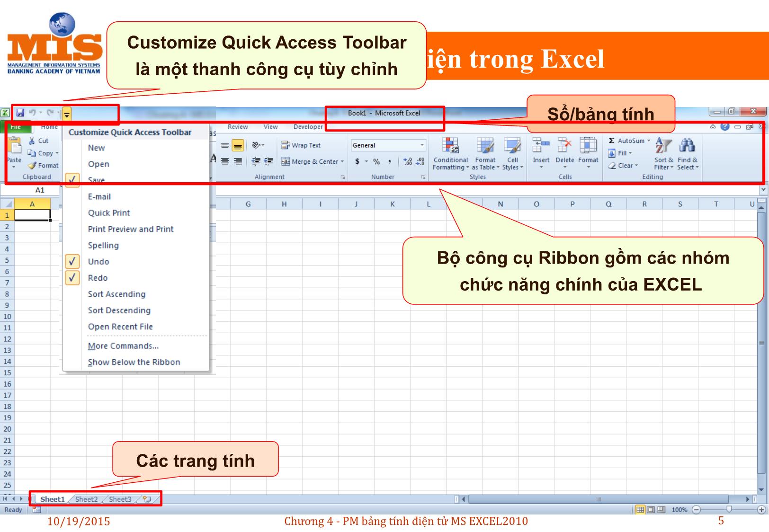This screenshot has height=532, width=769.
Task: Enable Spelling in customize menu
Action: (136, 245)
